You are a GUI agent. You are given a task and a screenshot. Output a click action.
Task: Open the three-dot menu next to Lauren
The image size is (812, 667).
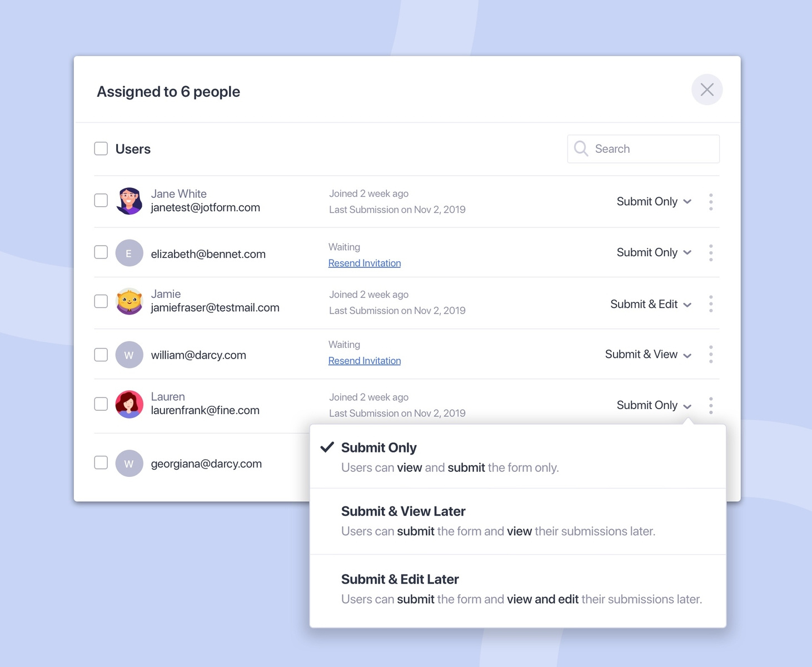[711, 405]
